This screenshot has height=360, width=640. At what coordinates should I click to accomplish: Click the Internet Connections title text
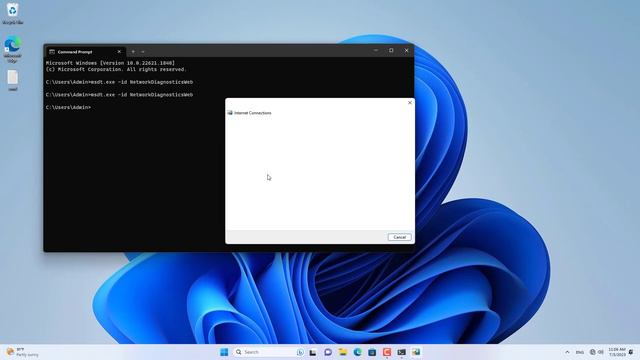click(253, 113)
